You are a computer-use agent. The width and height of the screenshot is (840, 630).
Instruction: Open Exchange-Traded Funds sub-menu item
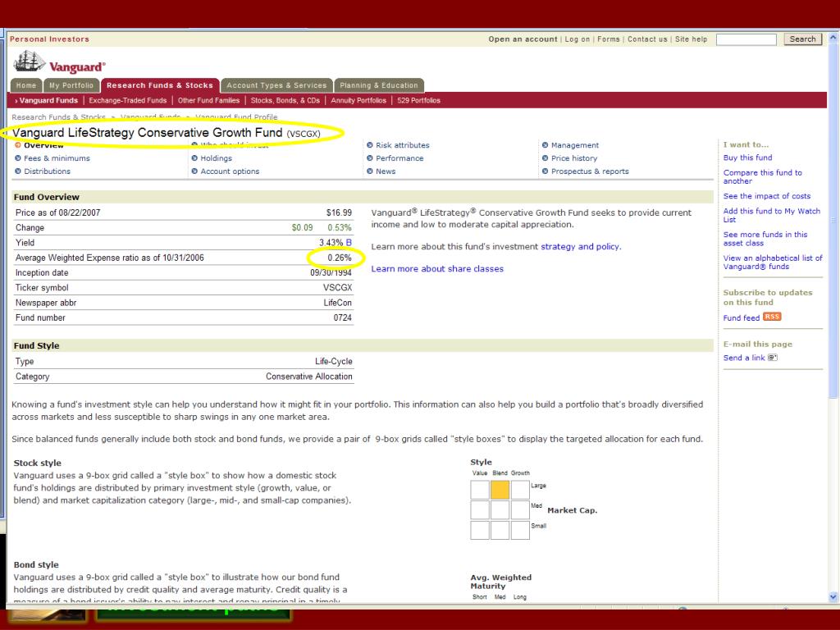127,100
